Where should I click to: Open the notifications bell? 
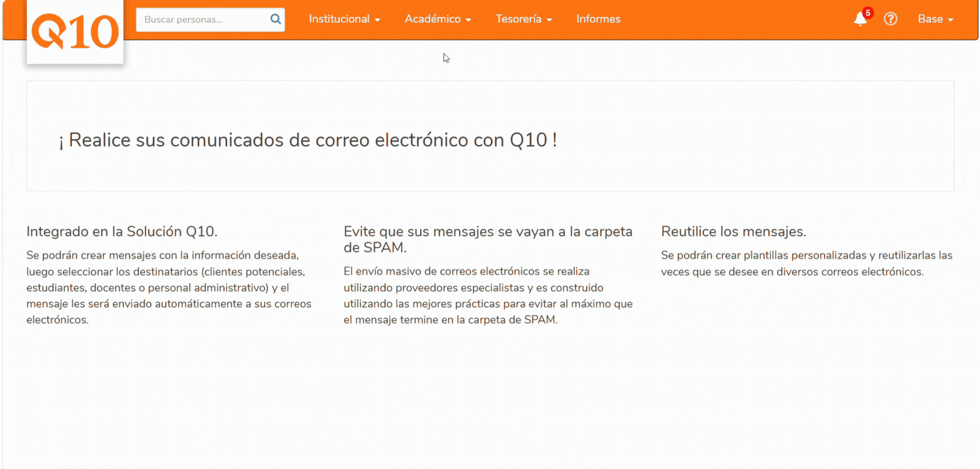(x=860, y=19)
